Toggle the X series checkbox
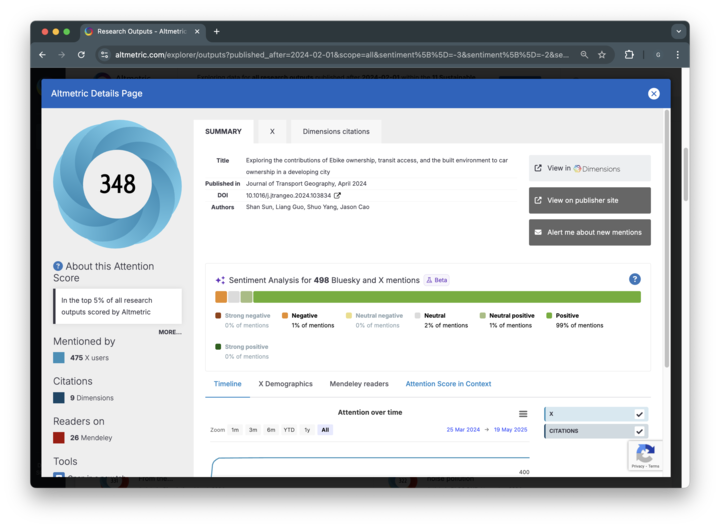Viewport: 720px width, 528px height. click(639, 414)
